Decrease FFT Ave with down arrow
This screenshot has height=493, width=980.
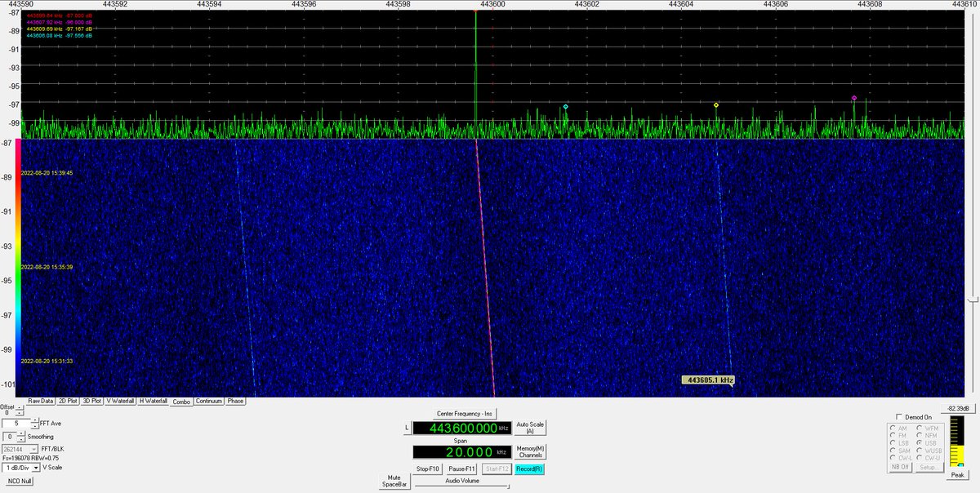[x=35, y=426]
